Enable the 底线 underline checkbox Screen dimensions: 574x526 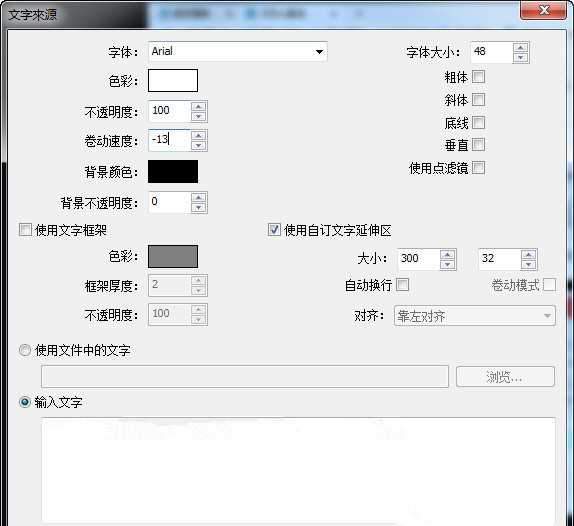pyautogui.click(x=478, y=123)
